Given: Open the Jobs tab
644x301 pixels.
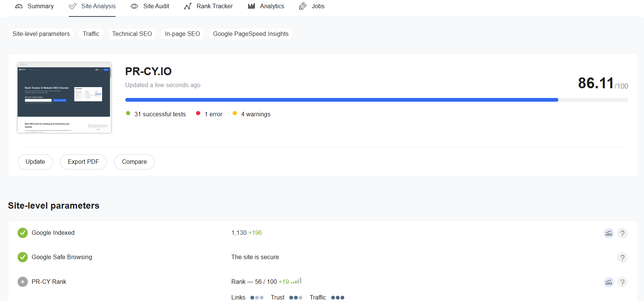Looking at the screenshot, I should tap(312, 6).
